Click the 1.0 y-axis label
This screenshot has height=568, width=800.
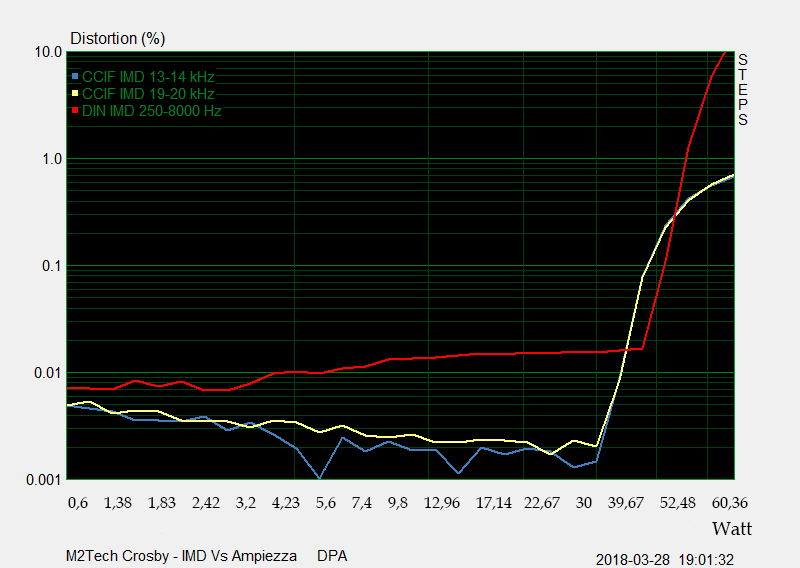(52, 159)
